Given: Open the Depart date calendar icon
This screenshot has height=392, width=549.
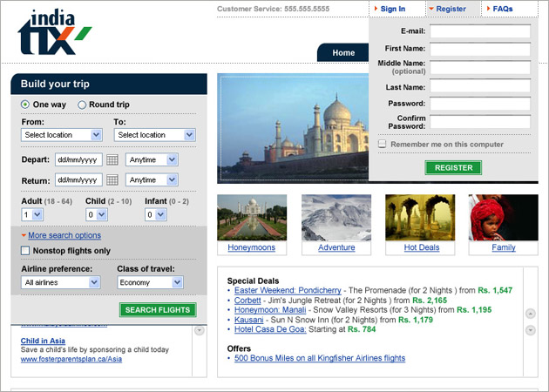Looking at the screenshot, I should click(112, 159).
